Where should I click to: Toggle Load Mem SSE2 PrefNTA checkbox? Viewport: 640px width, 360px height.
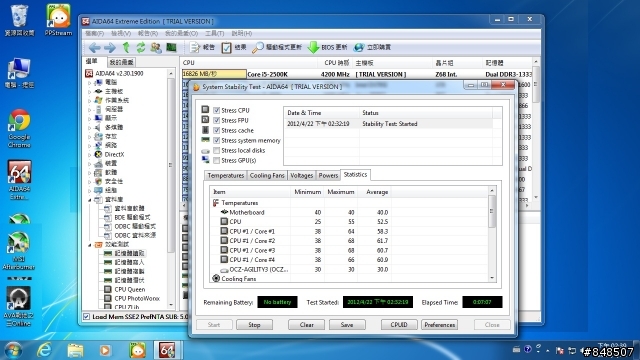(87, 316)
